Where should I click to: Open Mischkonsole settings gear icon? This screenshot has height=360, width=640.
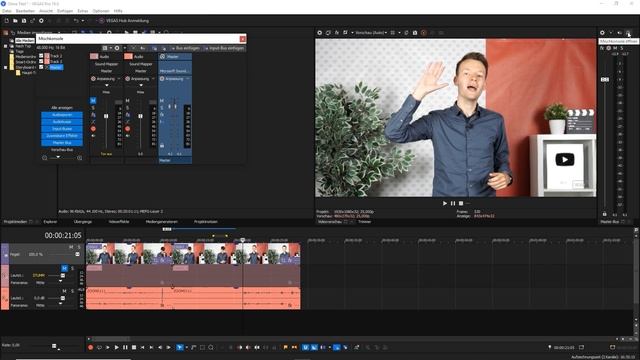click(117, 48)
